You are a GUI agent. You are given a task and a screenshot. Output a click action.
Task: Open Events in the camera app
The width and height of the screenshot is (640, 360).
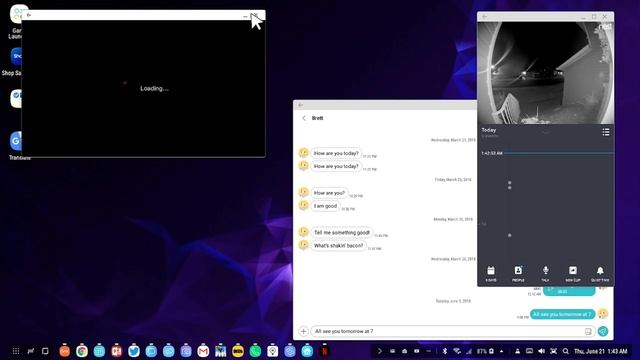pos(491,274)
